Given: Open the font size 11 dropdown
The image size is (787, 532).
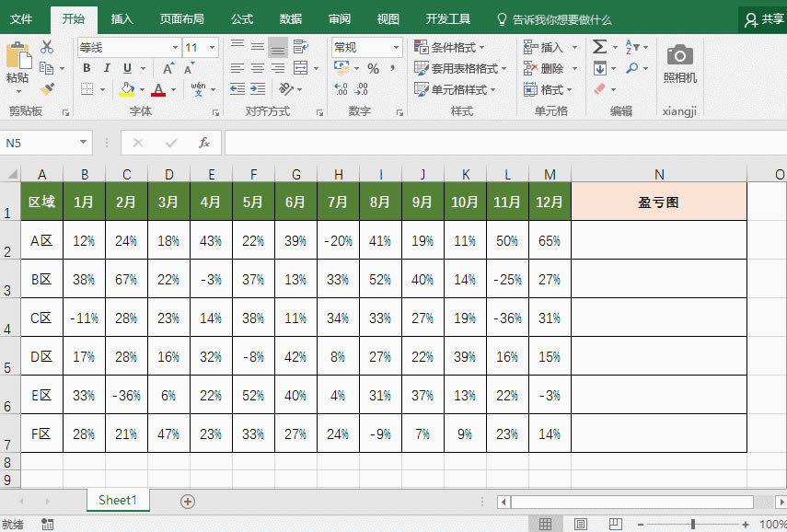Looking at the screenshot, I should tap(196, 47).
